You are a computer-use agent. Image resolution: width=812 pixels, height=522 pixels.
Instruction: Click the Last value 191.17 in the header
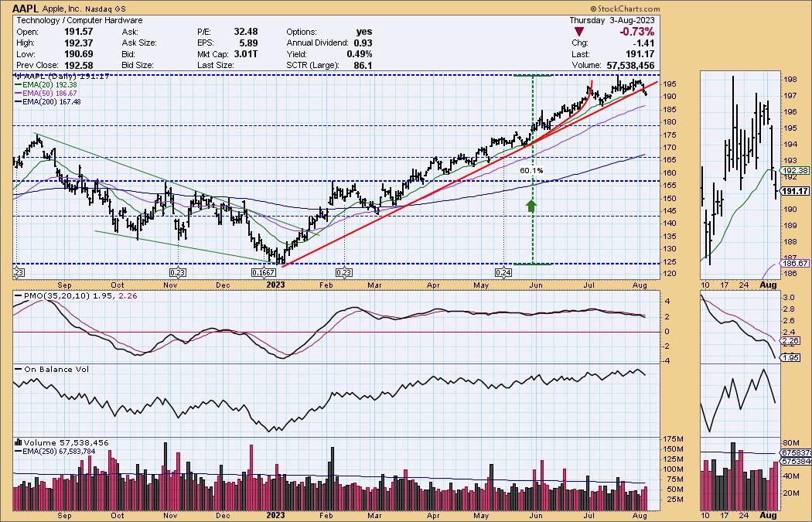(640, 54)
